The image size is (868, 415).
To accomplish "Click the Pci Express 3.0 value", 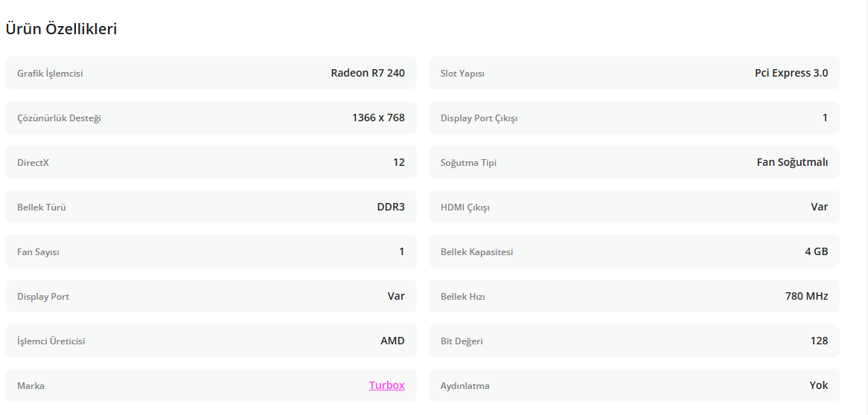I will tap(791, 73).
